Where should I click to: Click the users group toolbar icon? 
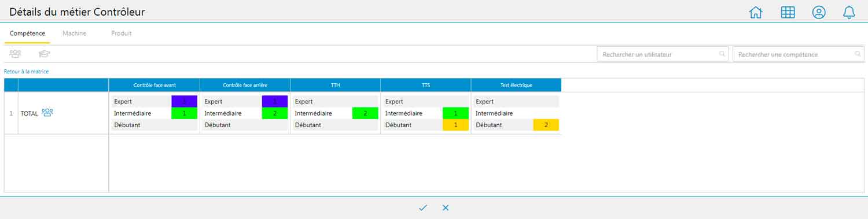click(15, 54)
